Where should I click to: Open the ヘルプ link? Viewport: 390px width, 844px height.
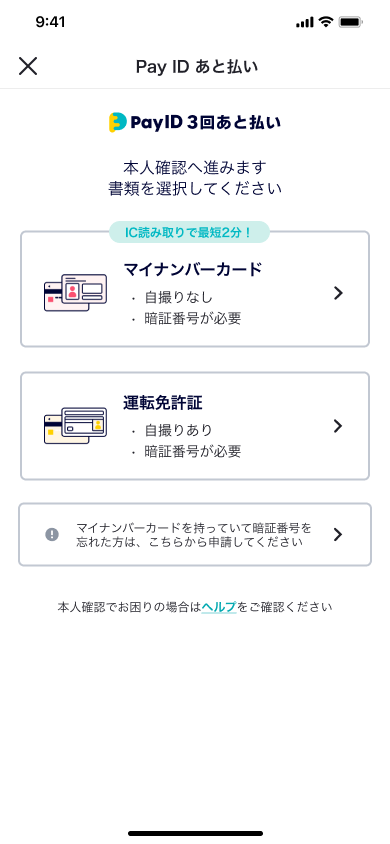[219, 607]
